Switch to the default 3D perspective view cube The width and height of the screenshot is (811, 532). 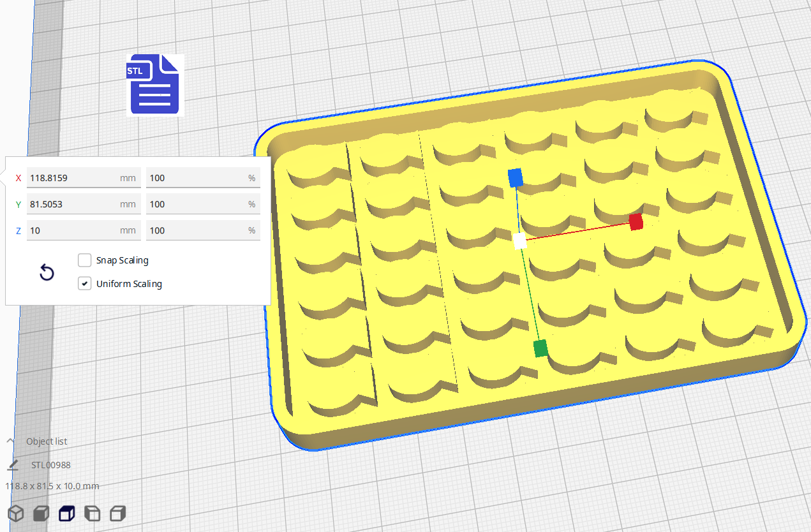[15, 513]
